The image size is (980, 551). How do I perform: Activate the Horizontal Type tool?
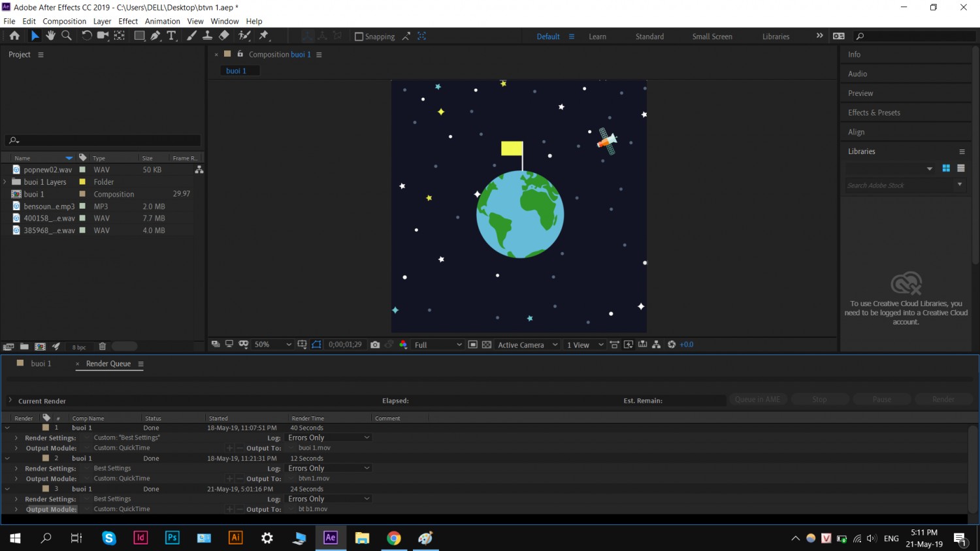tap(172, 36)
